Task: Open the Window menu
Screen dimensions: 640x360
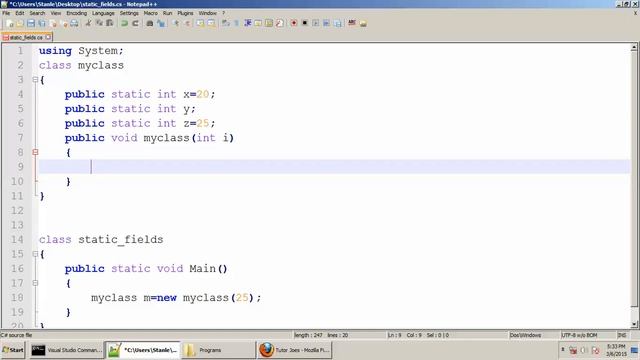Action: (x=208, y=13)
